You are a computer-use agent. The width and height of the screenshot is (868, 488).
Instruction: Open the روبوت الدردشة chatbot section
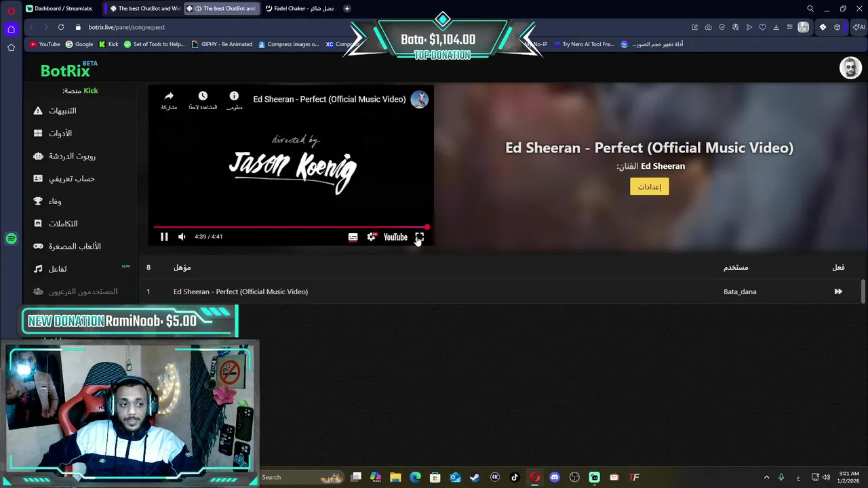click(x=65, y=156)
